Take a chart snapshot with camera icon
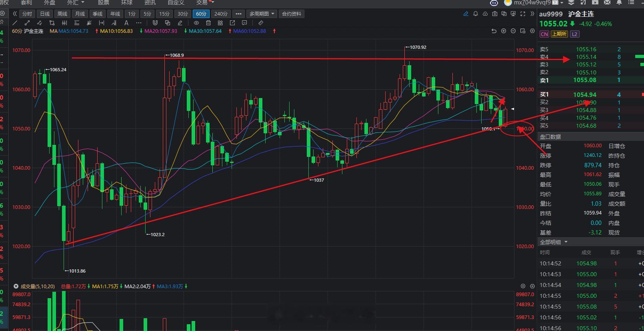 pos(495,14)
